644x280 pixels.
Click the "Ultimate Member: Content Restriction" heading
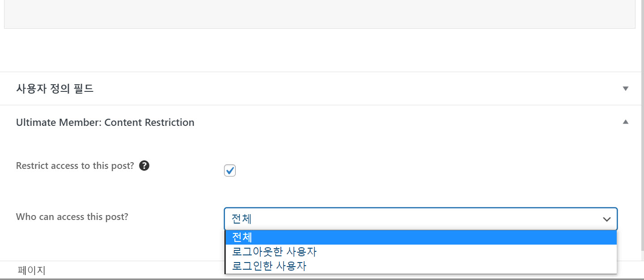[x=105, y=122]
